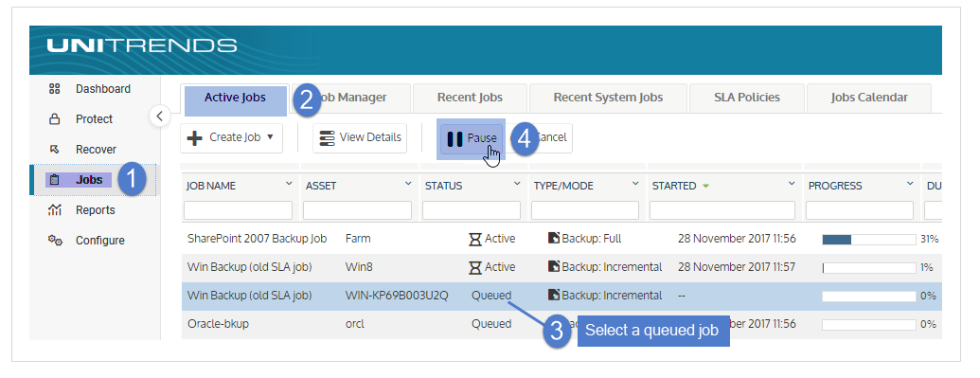Click the Reports chart icon
980x378 pixels.
click(x=54, y=210)
